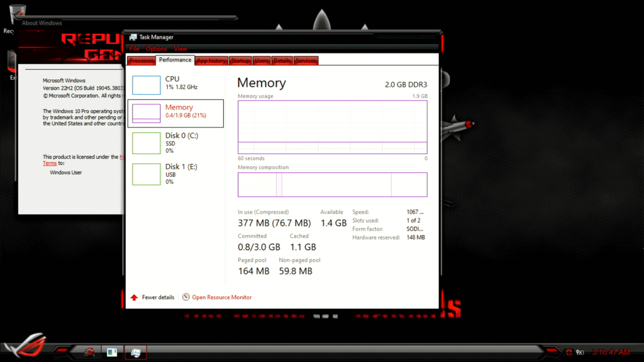Open the Services tab
This screenshot has height=362, width=644.
coord(306,61)
